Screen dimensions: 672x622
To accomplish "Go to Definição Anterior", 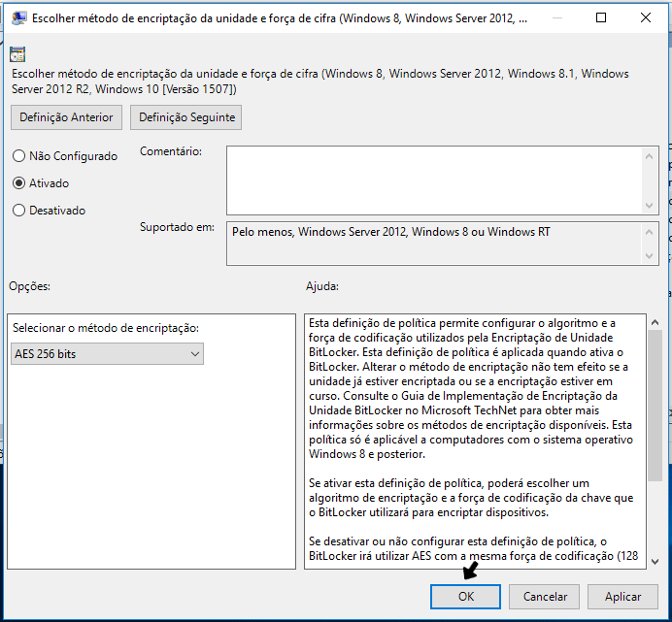I will [66, 117].
